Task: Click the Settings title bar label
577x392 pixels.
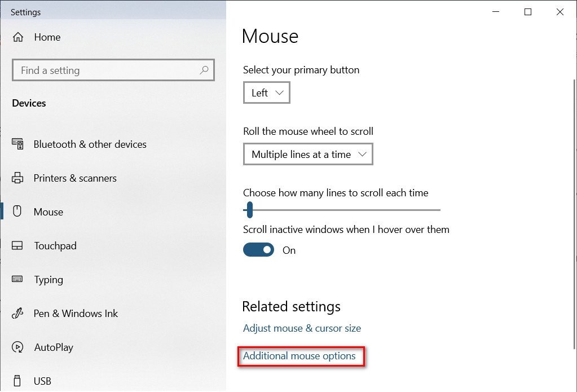Action: click(x=25, y=11)
